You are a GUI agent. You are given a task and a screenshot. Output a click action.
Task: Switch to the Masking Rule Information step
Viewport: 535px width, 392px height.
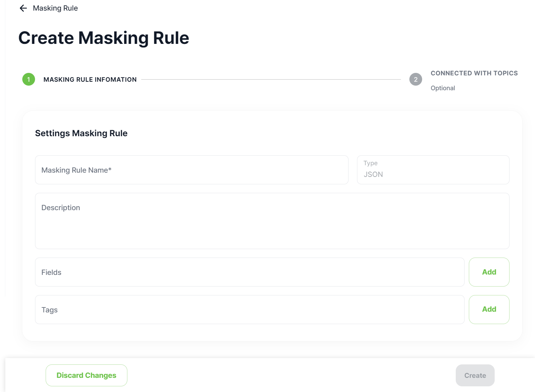pos(90,79)
